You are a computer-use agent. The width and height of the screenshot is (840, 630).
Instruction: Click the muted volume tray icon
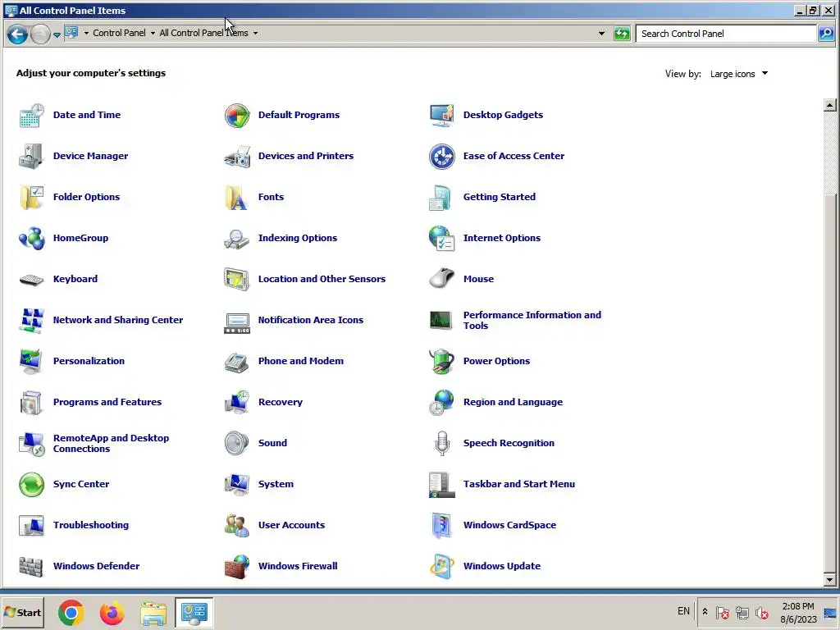click(x=762, y=612)
